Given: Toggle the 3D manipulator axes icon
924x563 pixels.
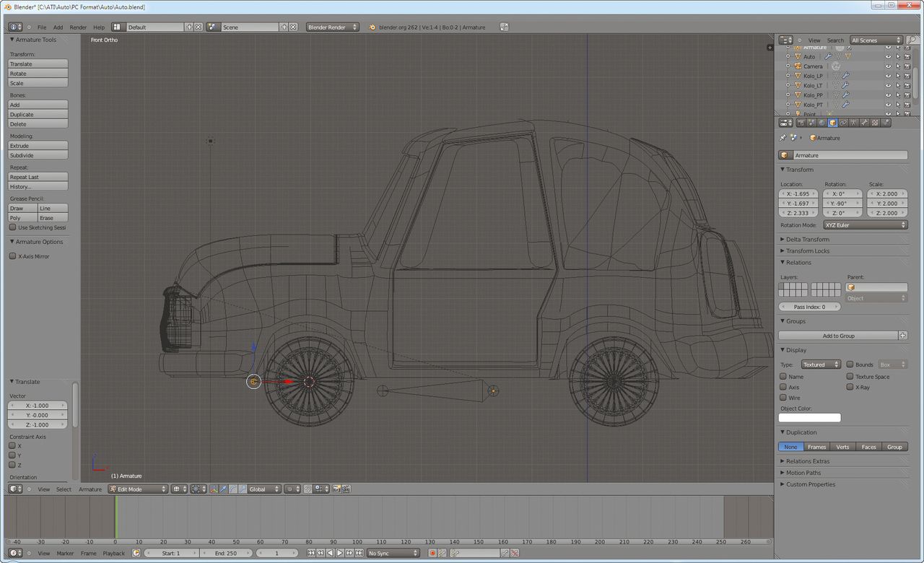Looking at the screenshot, I should pyautogui.click(x=214, y=489).
